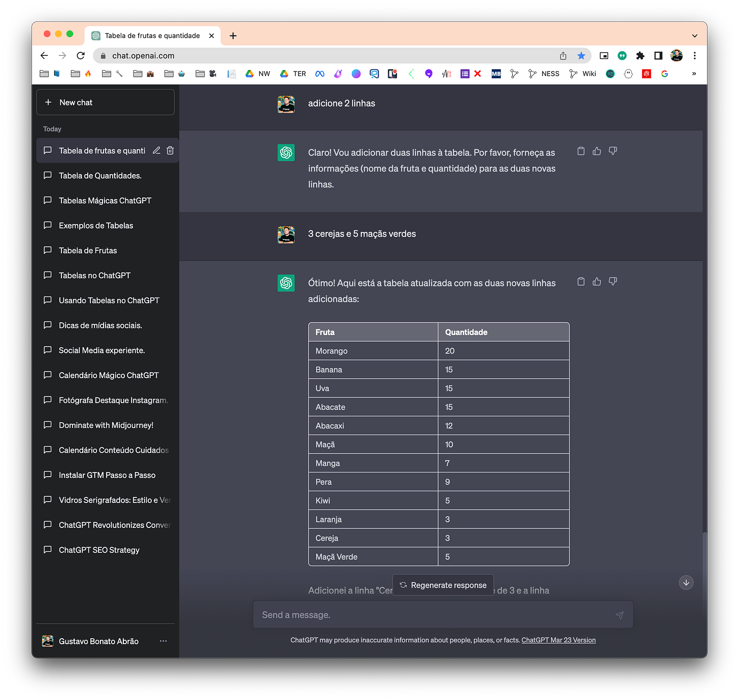Image resolution: width=739 pixels, height=700 pixels.
Task: Expand the tab search chevron
Action: click(695, 36)
